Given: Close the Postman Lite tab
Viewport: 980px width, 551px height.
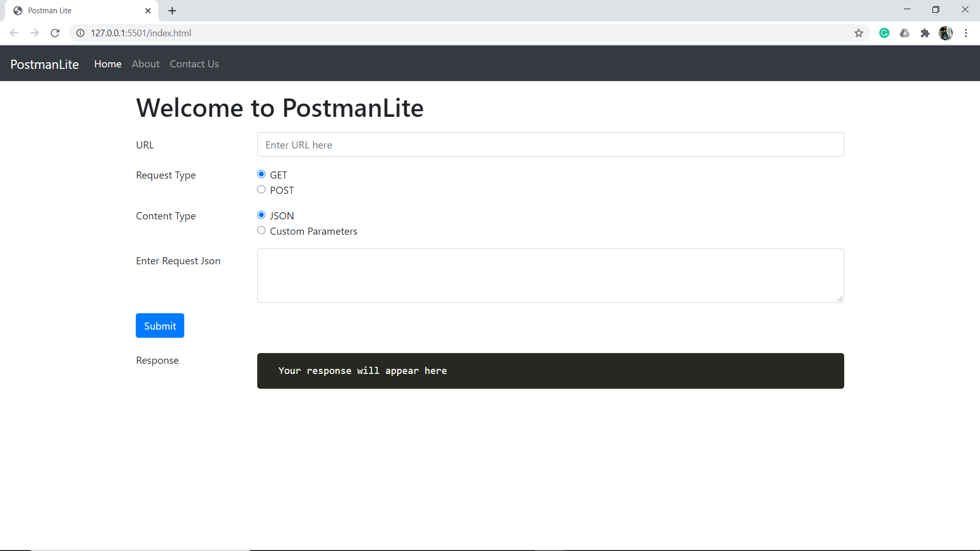Looking at the screenshot, I should (x=148, y=11).
